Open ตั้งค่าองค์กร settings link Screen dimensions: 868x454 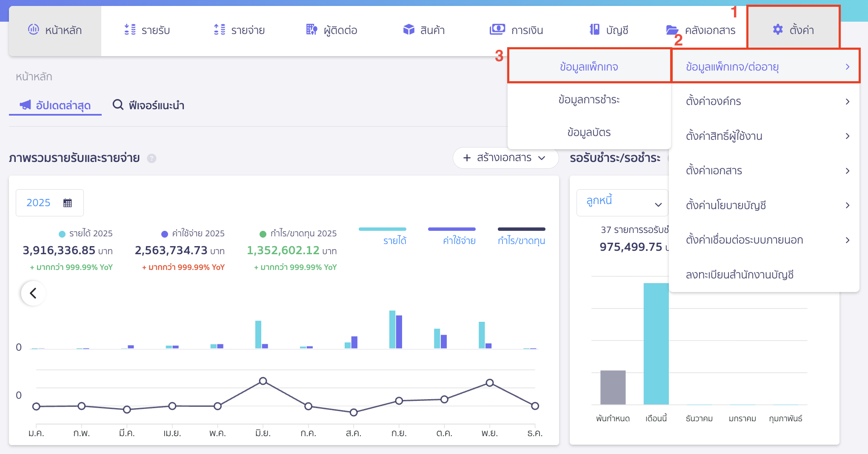713,101
